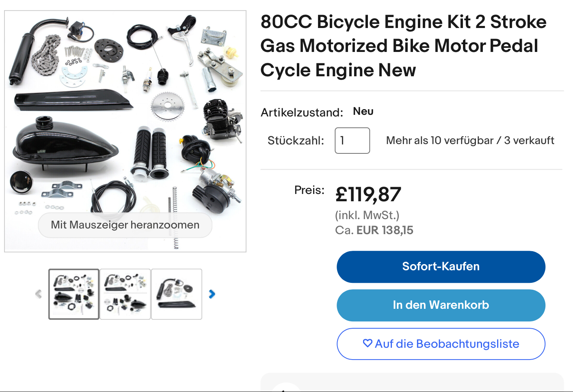Click the 'Auf die Beobachtungsliste' label text
573x392 pixels.
447,344
